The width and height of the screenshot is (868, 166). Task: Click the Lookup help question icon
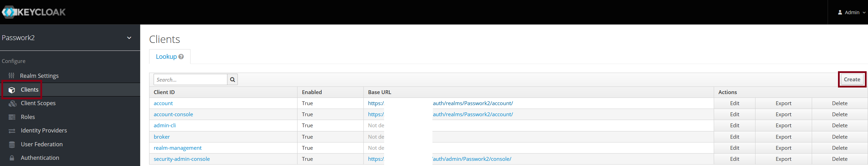(181, 57)
